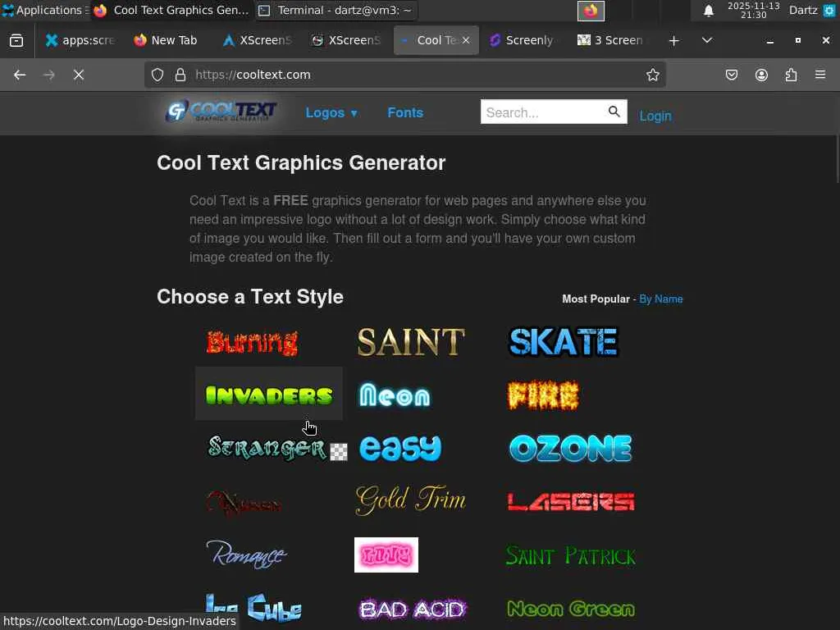This screenshot has height=630, width=840.
Task: Click the Cool Text site logo
Action: point(221,111)
